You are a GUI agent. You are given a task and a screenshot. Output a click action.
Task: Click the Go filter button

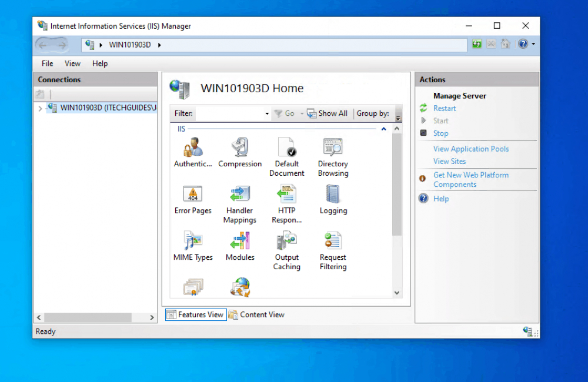click(x=285, y=113)
